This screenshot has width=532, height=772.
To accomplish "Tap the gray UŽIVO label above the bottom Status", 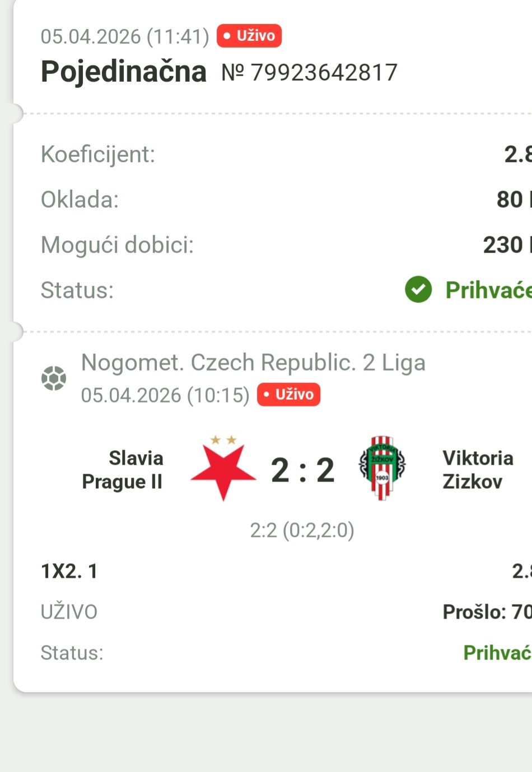I will 69,611.
